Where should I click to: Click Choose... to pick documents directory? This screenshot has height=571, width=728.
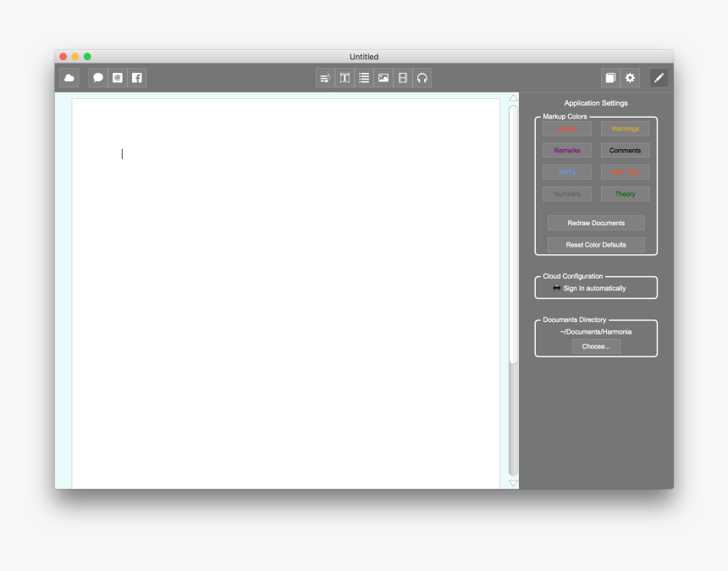pos(596,346)
